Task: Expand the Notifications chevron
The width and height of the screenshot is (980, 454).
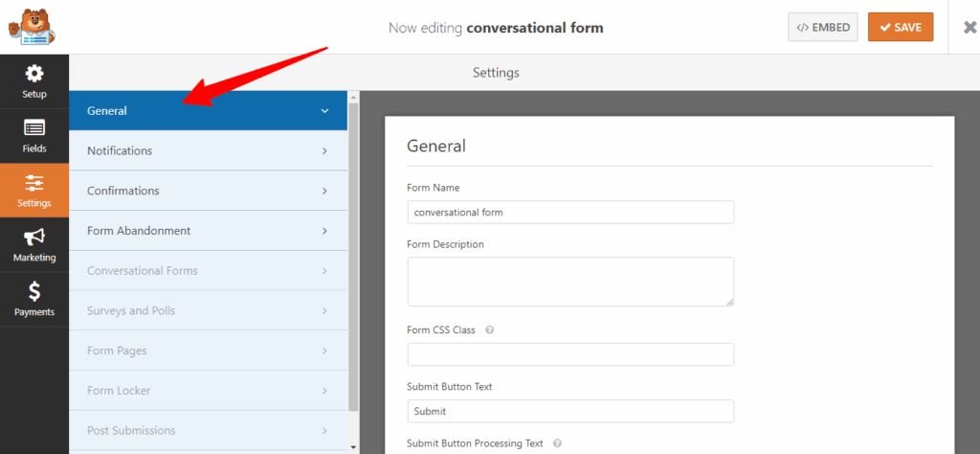Action: 324,150
